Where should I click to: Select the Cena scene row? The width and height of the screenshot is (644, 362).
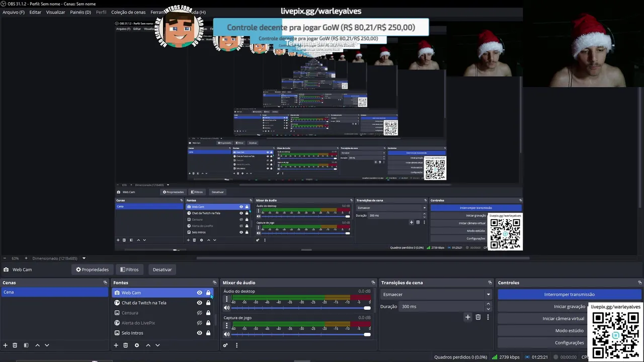pos(54,292)
